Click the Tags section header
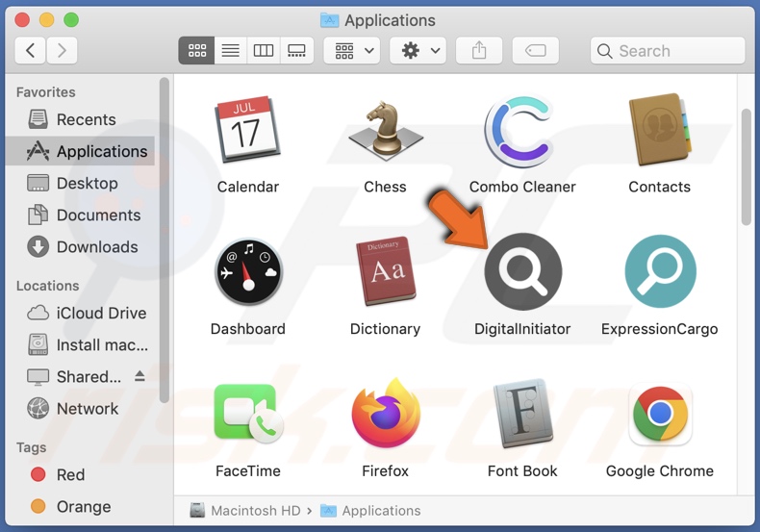760x532 pixels. 32,447
